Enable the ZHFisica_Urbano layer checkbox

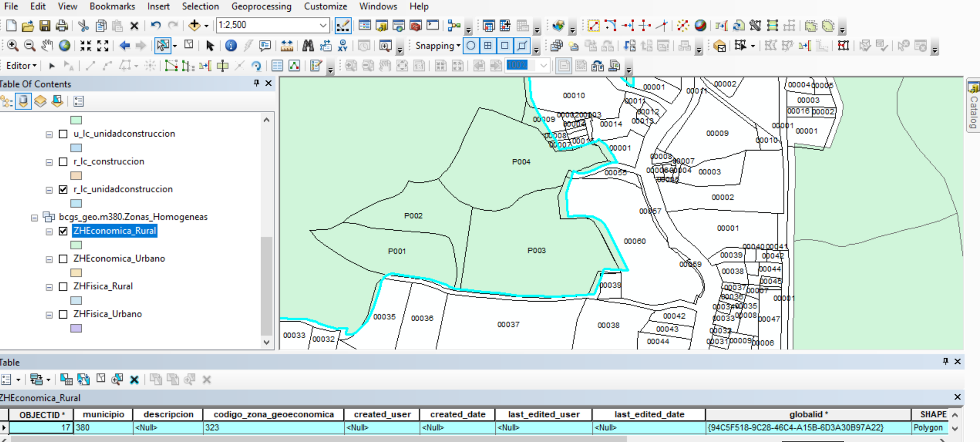coord(63,315)
